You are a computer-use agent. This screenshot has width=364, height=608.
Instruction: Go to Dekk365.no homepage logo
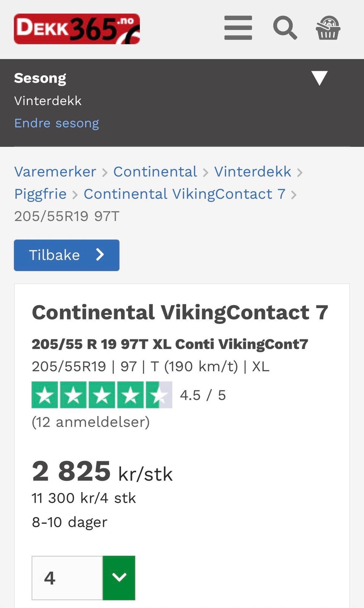77,29
